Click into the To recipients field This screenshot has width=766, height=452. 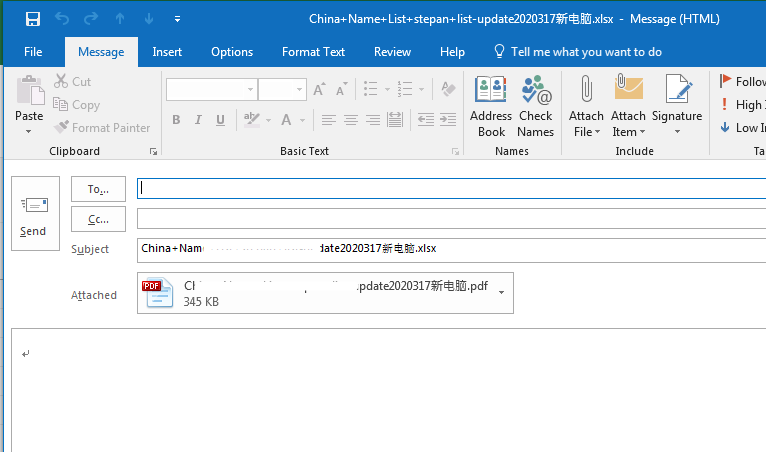451,189
